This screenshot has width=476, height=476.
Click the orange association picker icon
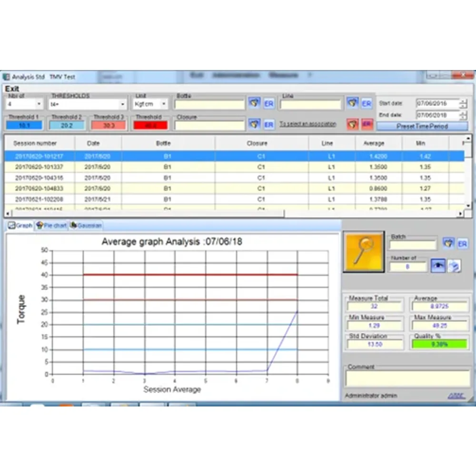click(352, 124)
